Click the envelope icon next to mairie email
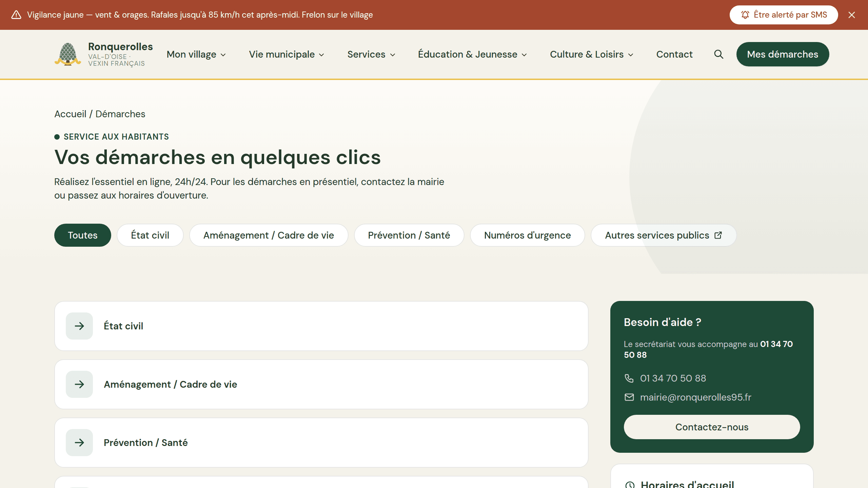Image resolution: width=868 pixels, height=488 pixels. pyautogui.click(x=629, y=397)
